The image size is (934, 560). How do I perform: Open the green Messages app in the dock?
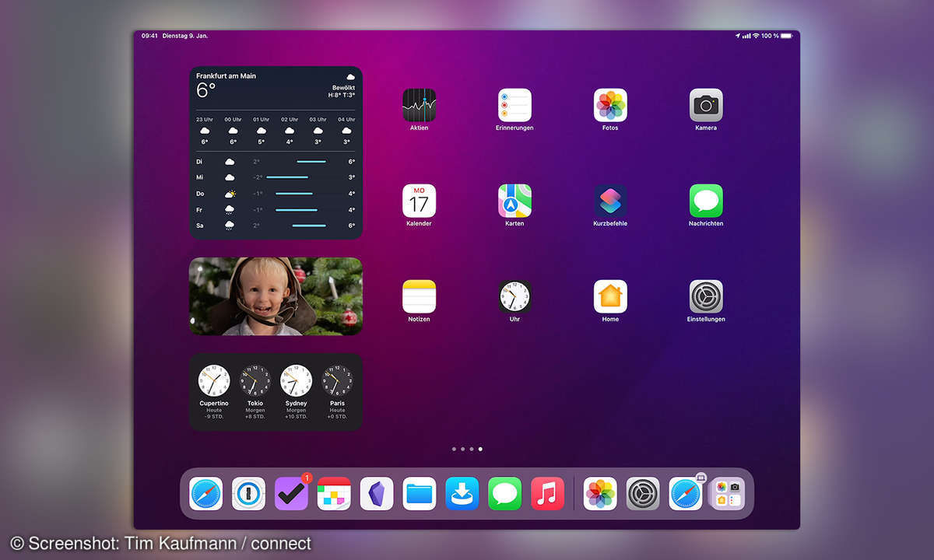(505, 494)
